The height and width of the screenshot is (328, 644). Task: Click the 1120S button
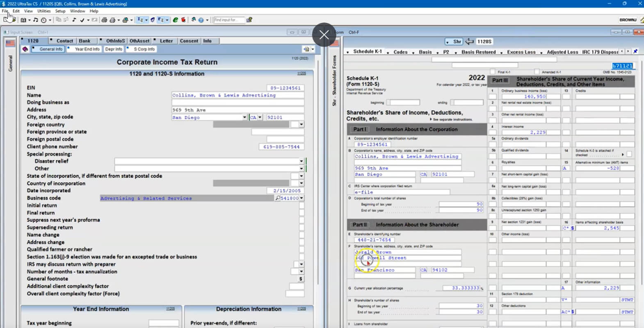click(x=484, y=41)
